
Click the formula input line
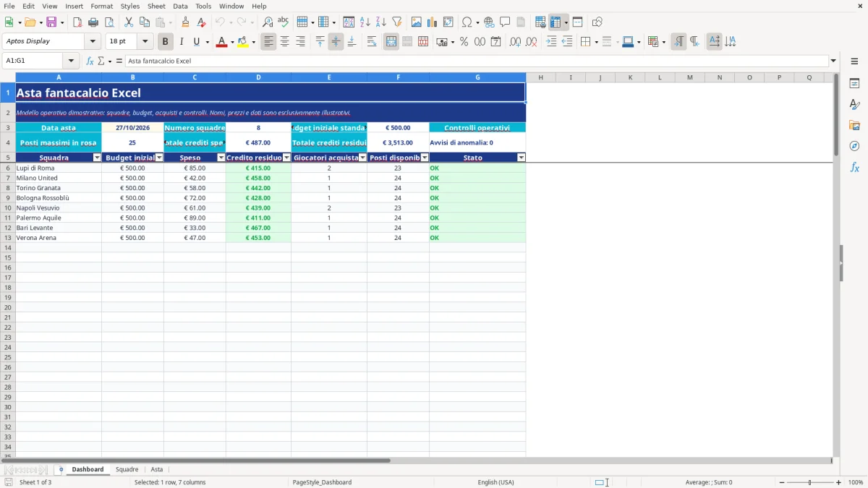click(477, 61)
